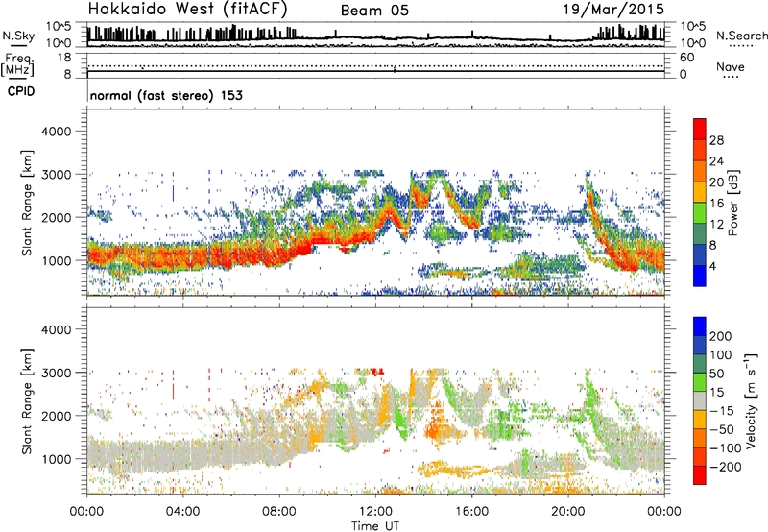
Task: Click the 'Slant Range [km]' label of power panel
Action: pyautogui.click(x=27, y=203)
